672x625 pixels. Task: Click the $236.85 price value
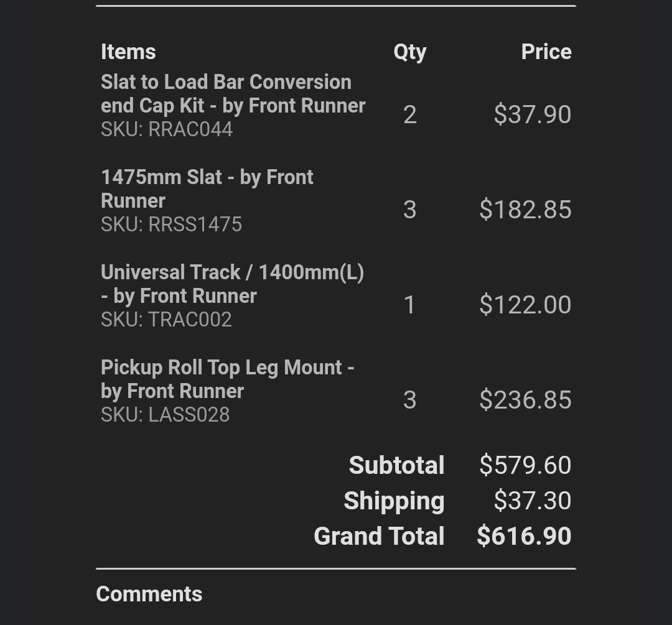tap(525, 400)
